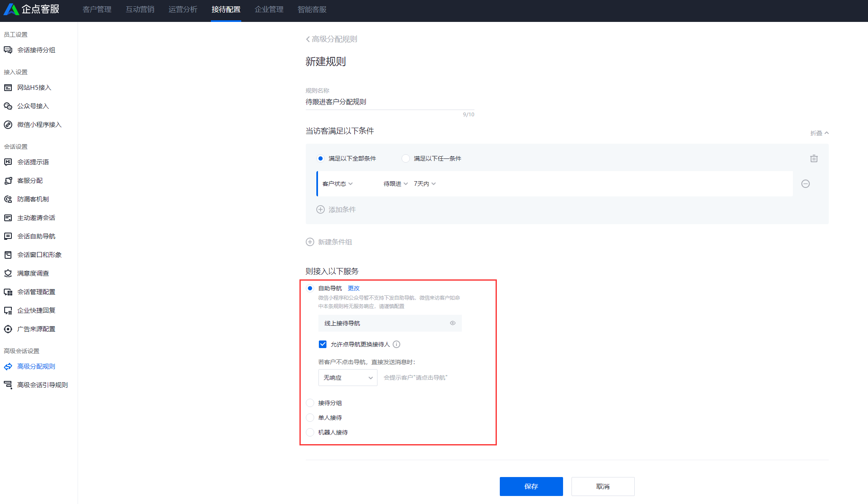Select 机器人接待 radio button
Viewport: 868px width, 504px height.
coord(310,432)
